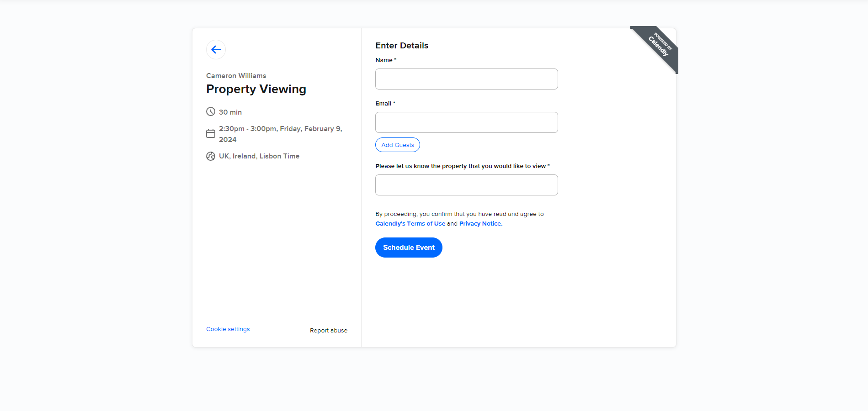Click the globe icon beside the time zone
Viewport: 868px width, 411px height.
(x=211, y=156)
